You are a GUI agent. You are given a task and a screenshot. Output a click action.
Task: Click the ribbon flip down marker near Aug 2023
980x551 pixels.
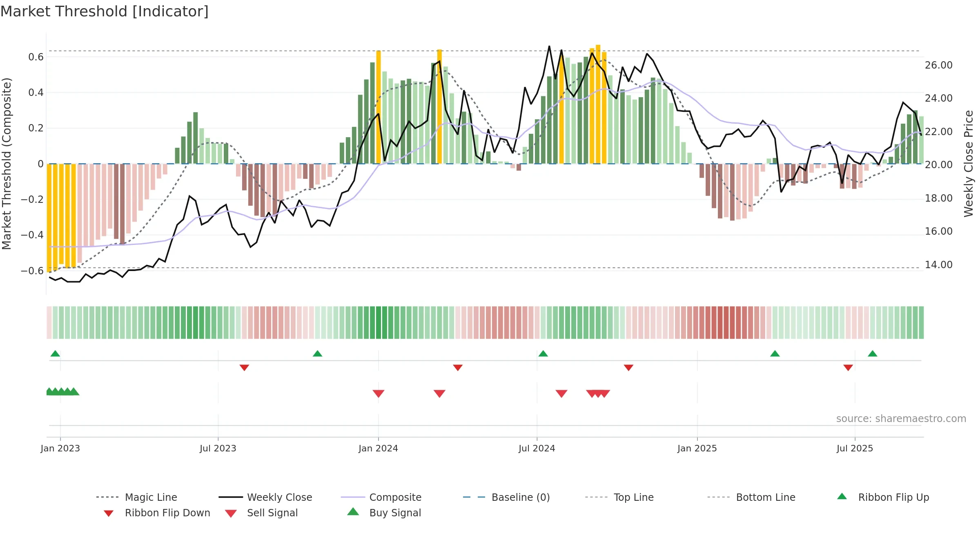244,368
